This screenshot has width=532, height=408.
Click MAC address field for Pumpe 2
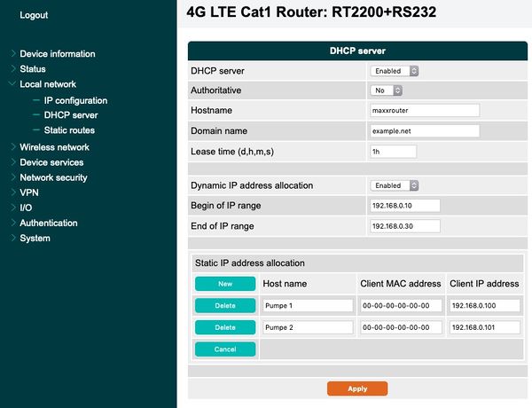(x=401, y=327)
